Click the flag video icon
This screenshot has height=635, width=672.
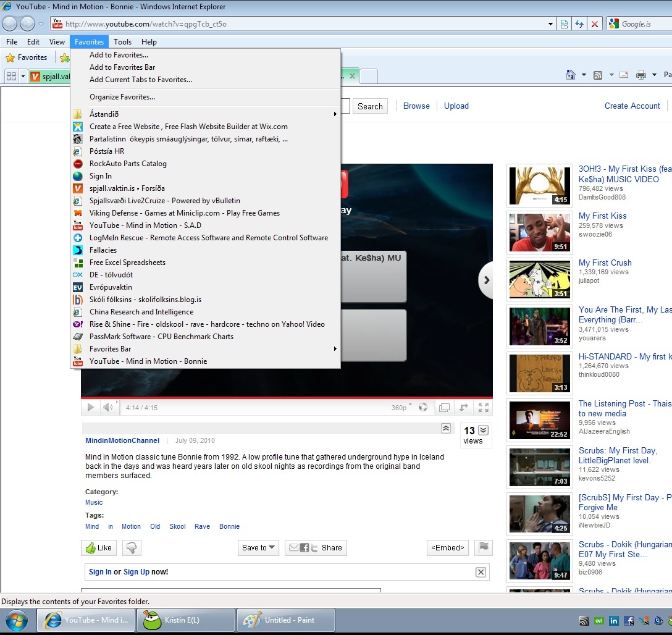click(x=484, y=547)
